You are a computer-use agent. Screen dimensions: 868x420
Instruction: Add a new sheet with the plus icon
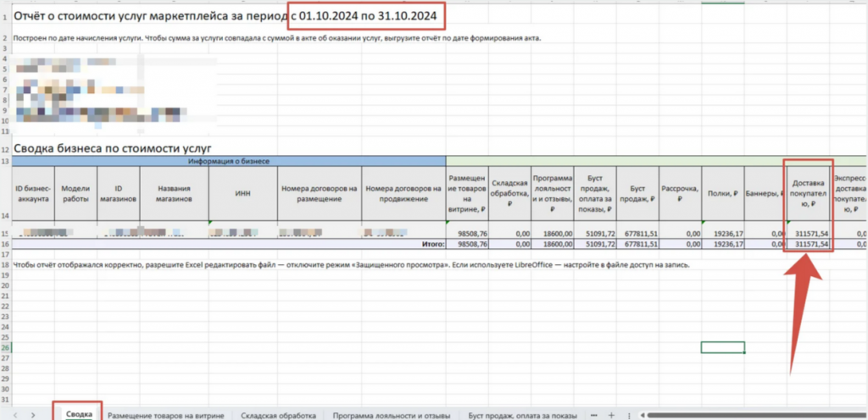[611, 415]
